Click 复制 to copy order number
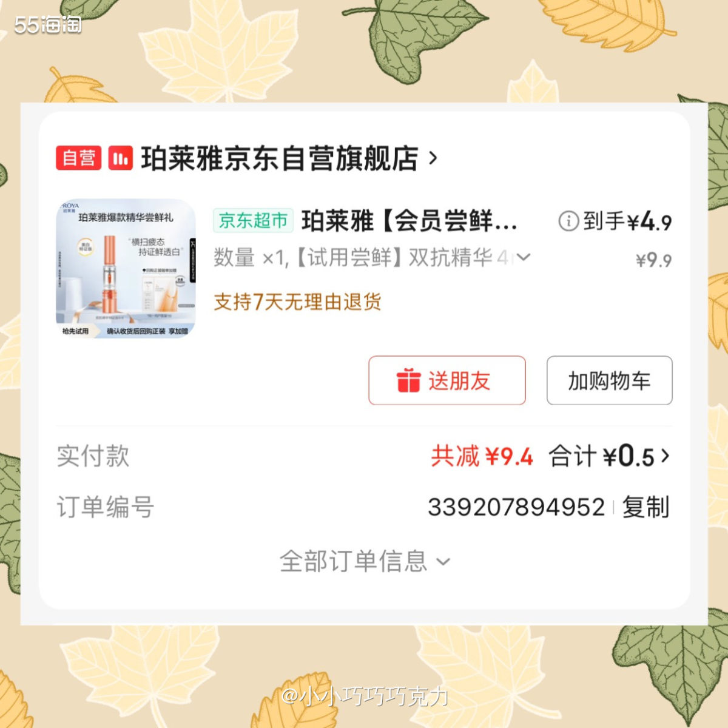 coord(645,507)
